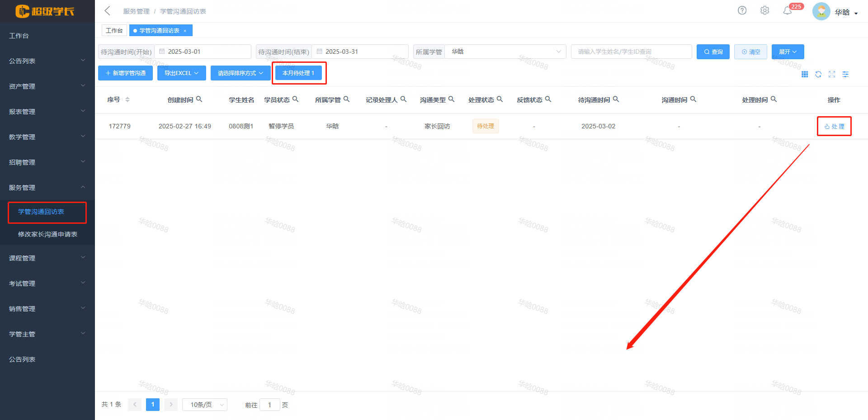Open notifications via the bell icon
868x420 pixels.
pyautogui.click(x=788, y=10)
